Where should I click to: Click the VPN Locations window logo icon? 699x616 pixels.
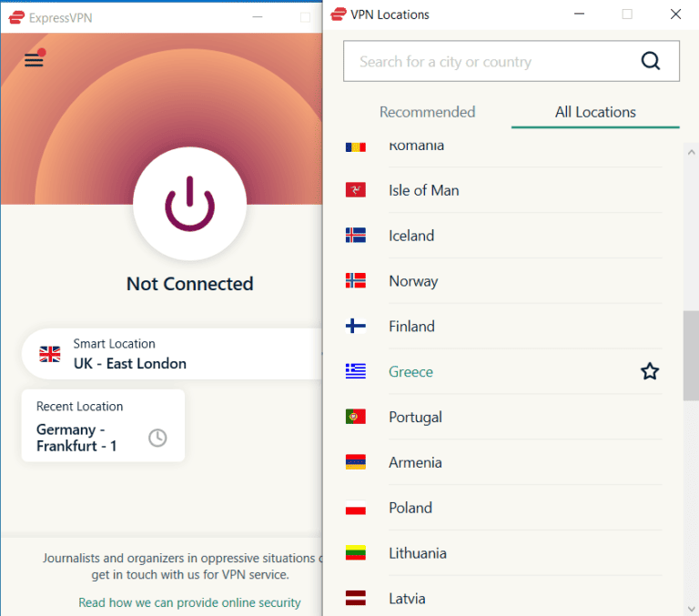click(x=338, y=15)
